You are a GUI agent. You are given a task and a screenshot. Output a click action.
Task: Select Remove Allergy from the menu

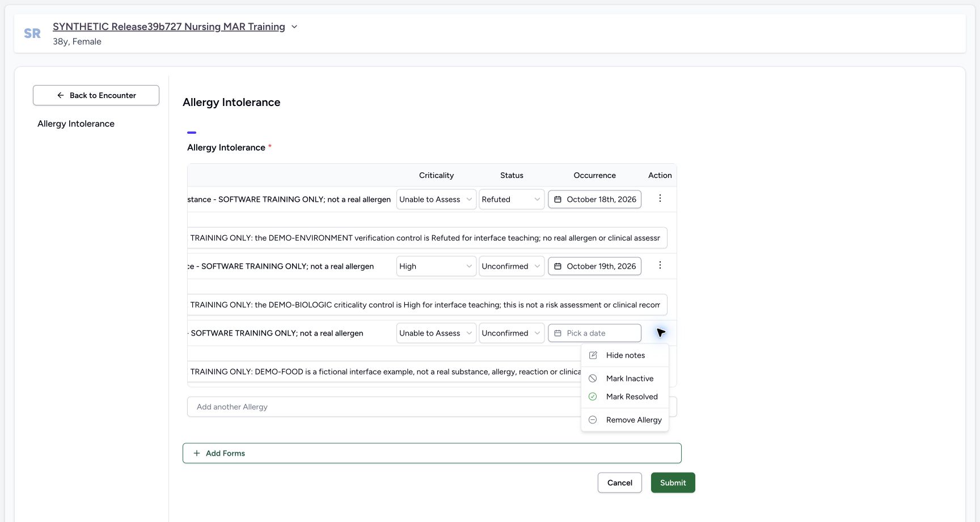point(625,420)
